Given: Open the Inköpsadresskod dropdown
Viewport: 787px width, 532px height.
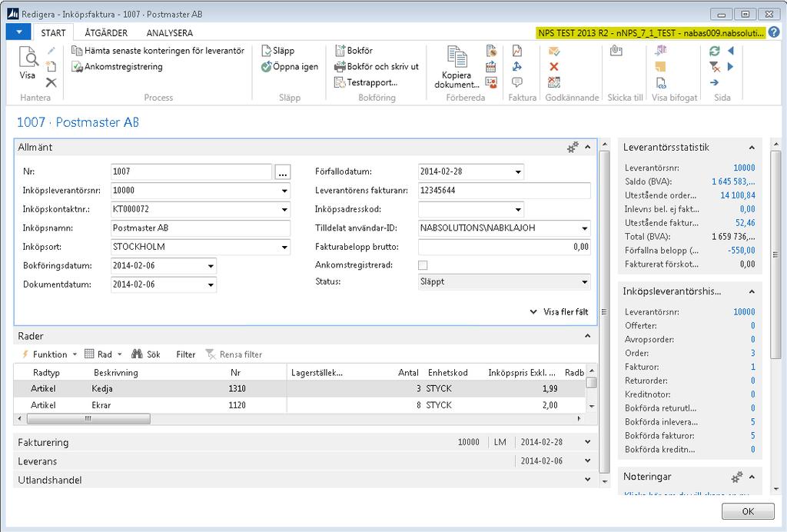Looking at the screenshot, I should pos(518,209).
